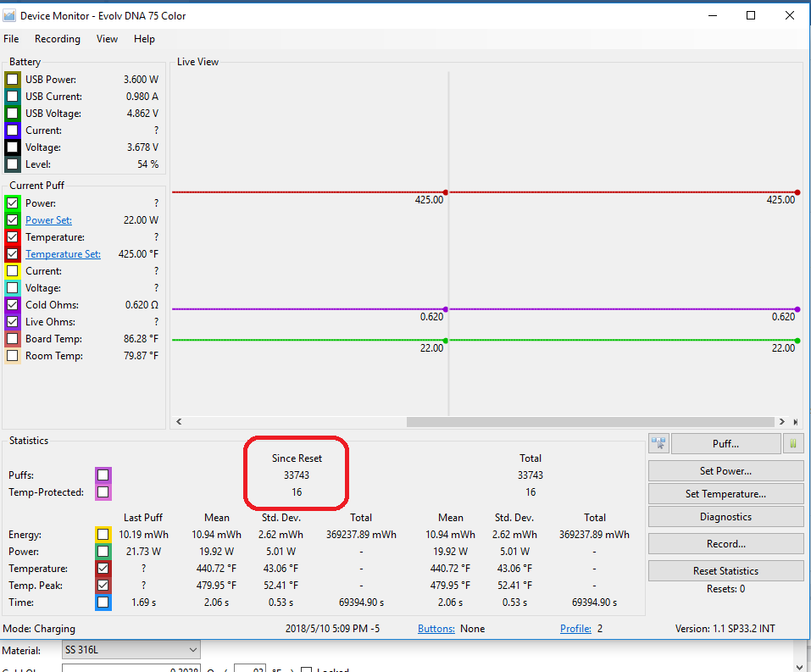The image size is (811, 672).
Task: Enable USB Power graph checkbox
Action: [13, 80]
